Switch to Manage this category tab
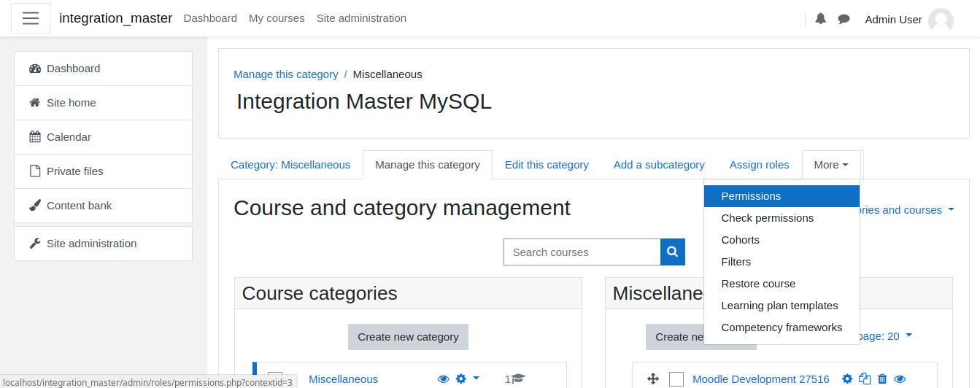The width and height of the screenshot is (980, 388). (428, 165)
